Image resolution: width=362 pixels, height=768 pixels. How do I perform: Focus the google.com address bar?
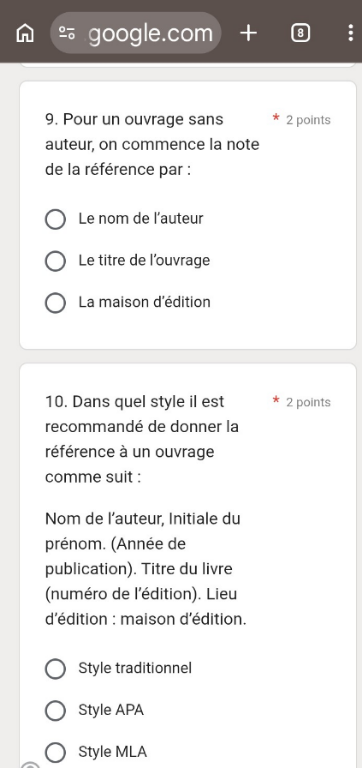[x=136, y=33]
